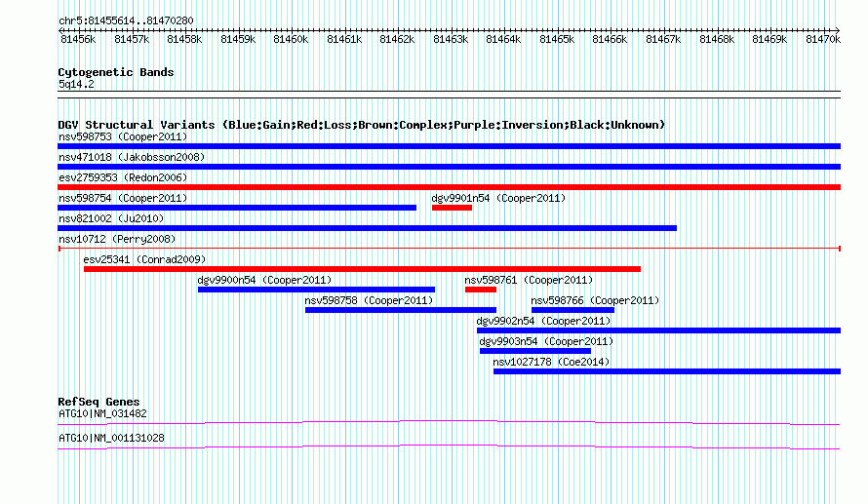Screen dimensions: 868x504
Task: Open the nsv1027178 (Coe2014) label
Action: coord(551,362)
